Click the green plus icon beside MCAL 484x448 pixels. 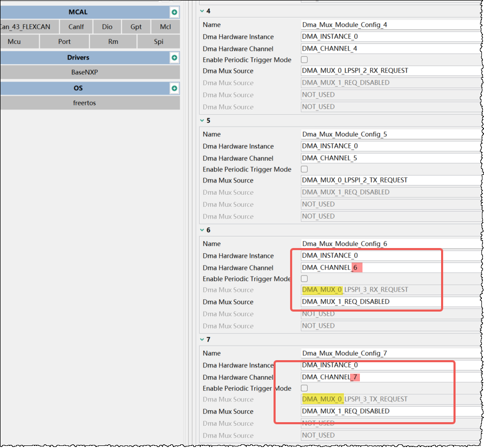point(174,12)
